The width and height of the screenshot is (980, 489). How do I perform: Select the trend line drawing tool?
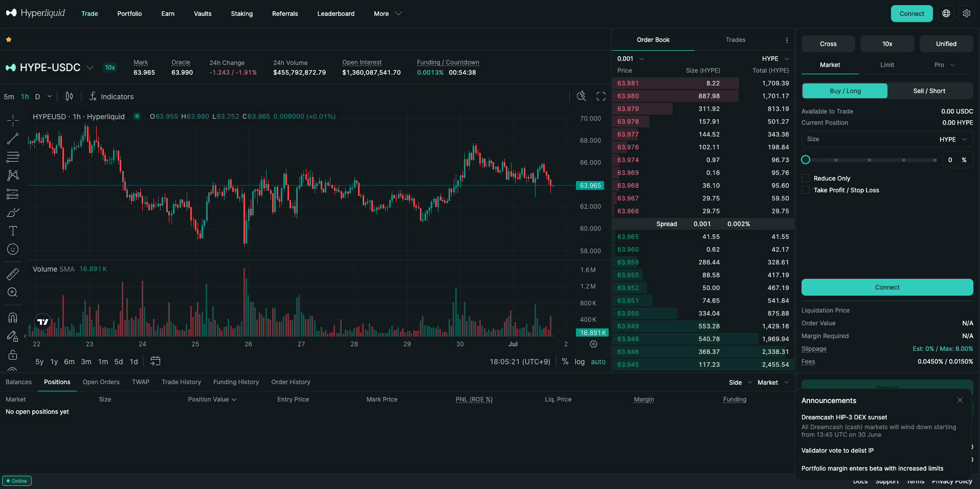(13, 139)
